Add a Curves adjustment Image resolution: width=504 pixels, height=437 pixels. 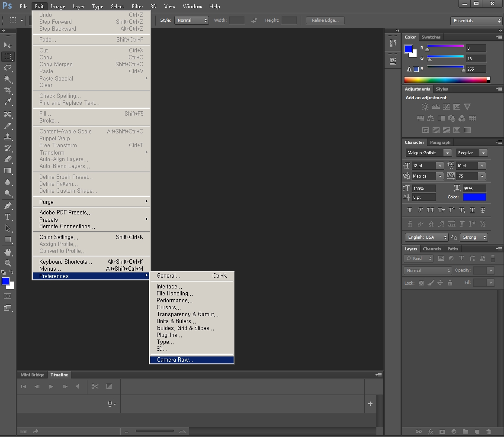[x=446, y=107]
